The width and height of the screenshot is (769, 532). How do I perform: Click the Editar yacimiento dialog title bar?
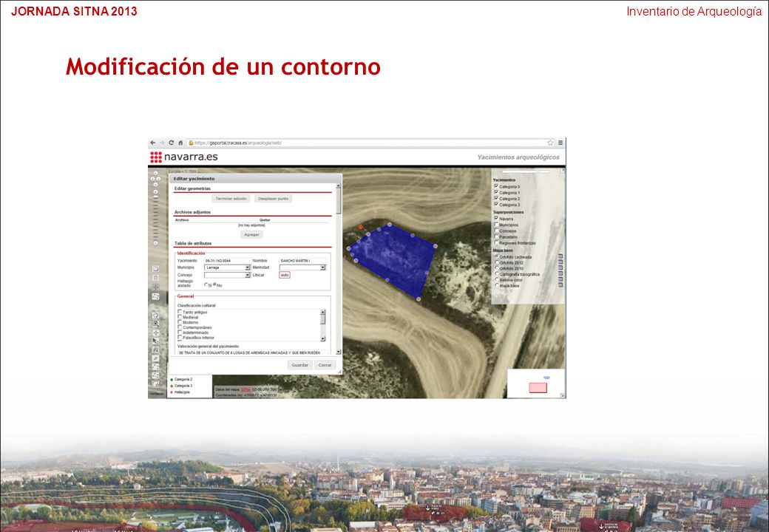click(255, 179)
